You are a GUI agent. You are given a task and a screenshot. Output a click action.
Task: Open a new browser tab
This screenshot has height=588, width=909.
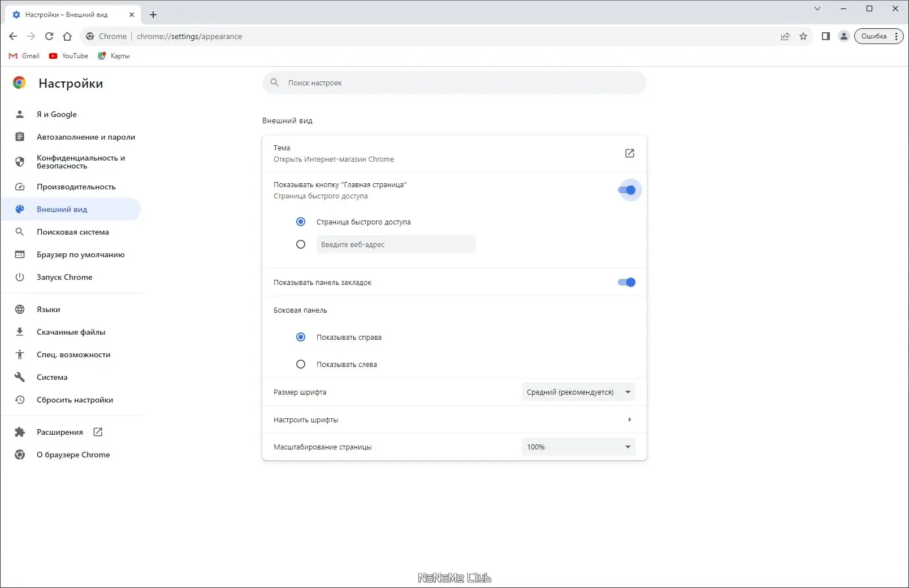(x=153, y=15)
